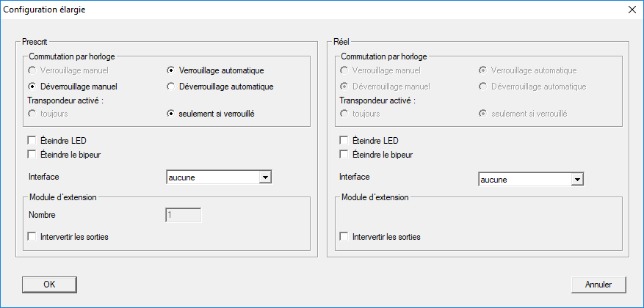Screen dimensions: 644x308
Task: Toggle Éteindre le bipeur in Réel panel
Action: point(344,154)
